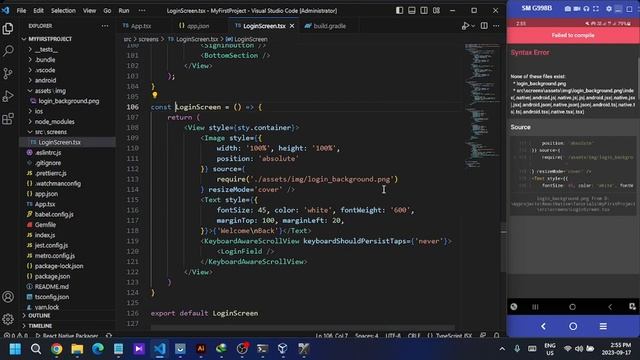Open Manage gear in activity bar
This screenshot has width=640, height=360.
point(8,319)
